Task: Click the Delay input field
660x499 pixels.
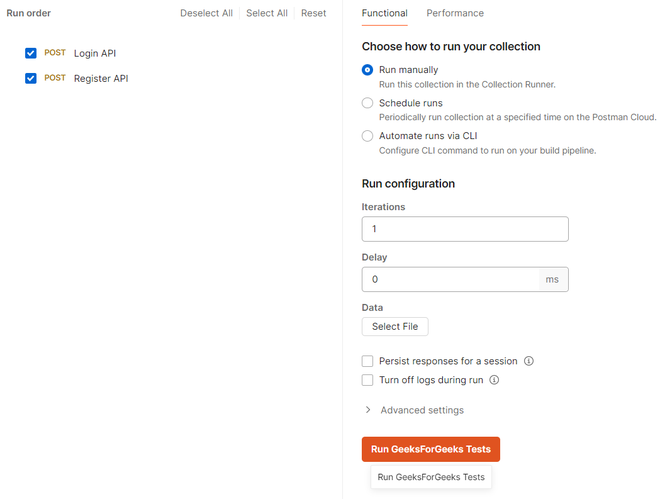Action: point(450,279)
